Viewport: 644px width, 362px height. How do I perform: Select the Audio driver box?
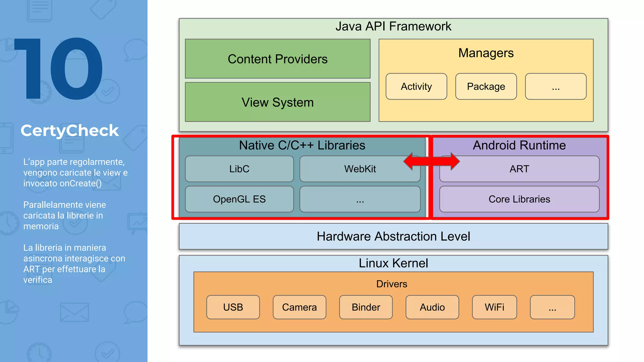(432, 307)
